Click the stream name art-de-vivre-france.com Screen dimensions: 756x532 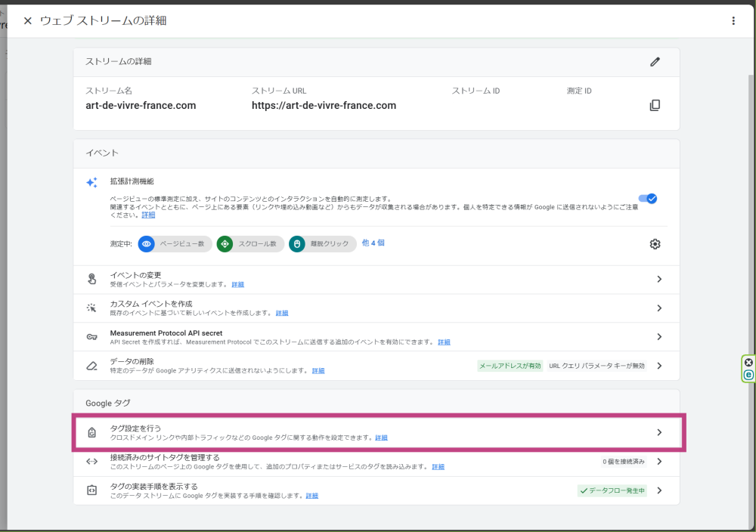coord(141,106)
